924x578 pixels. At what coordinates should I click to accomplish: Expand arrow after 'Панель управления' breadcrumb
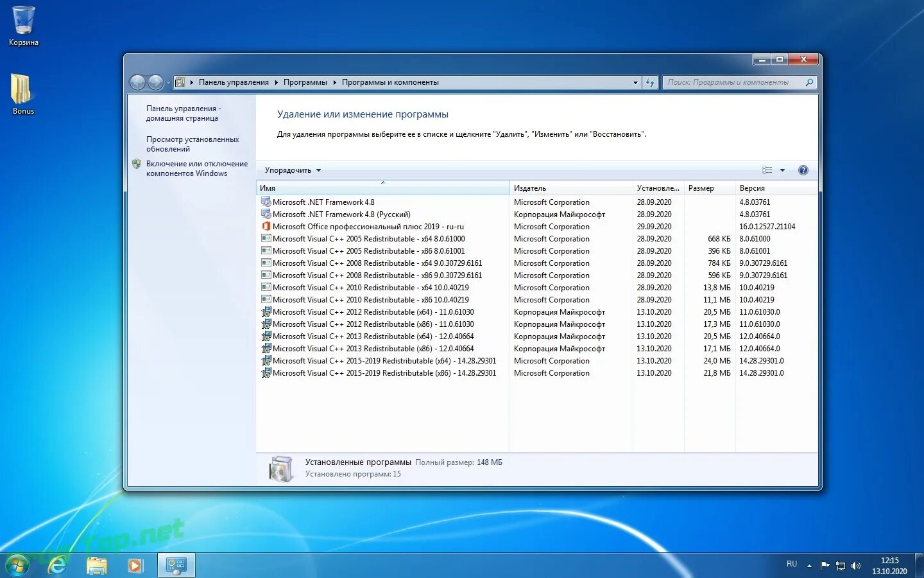pyautogui.click(x=277, y=82)
